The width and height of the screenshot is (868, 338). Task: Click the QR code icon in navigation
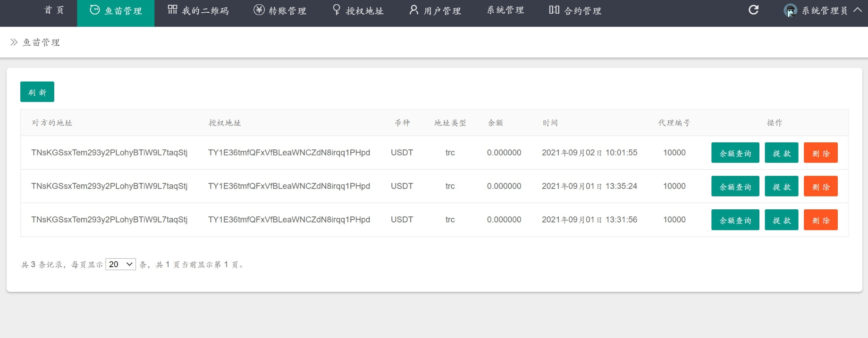click(x=172, y=10)
